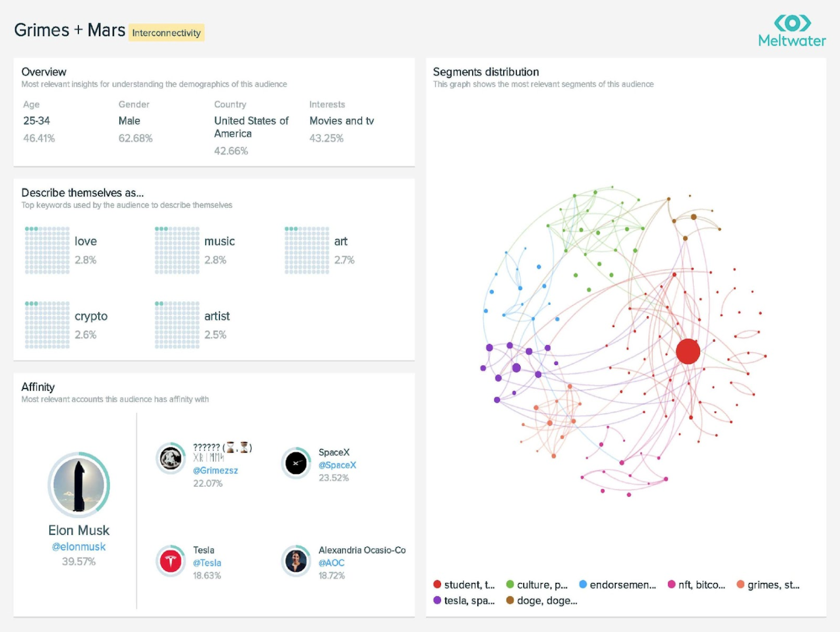The height and width of the screenshot is (632, 840).
Task: Click the Interconnectivity yellow tag
Action: pos(166,33)
